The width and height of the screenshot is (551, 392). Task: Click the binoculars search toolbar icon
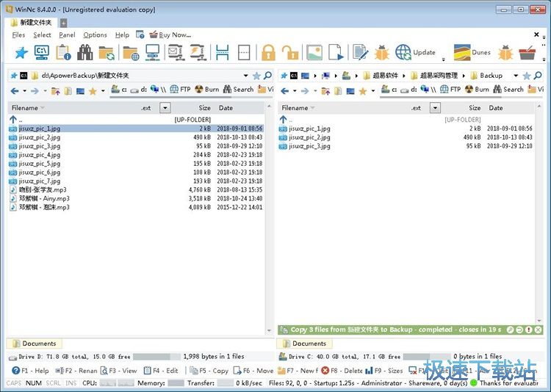[x=85, y=52]
